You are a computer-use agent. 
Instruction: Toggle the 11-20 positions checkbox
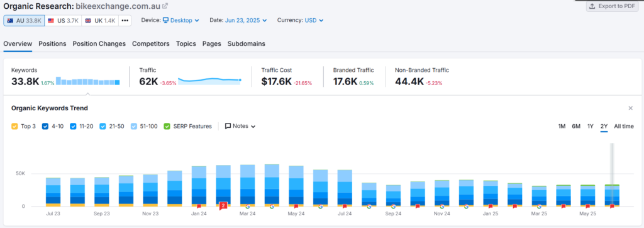[73, 127]
